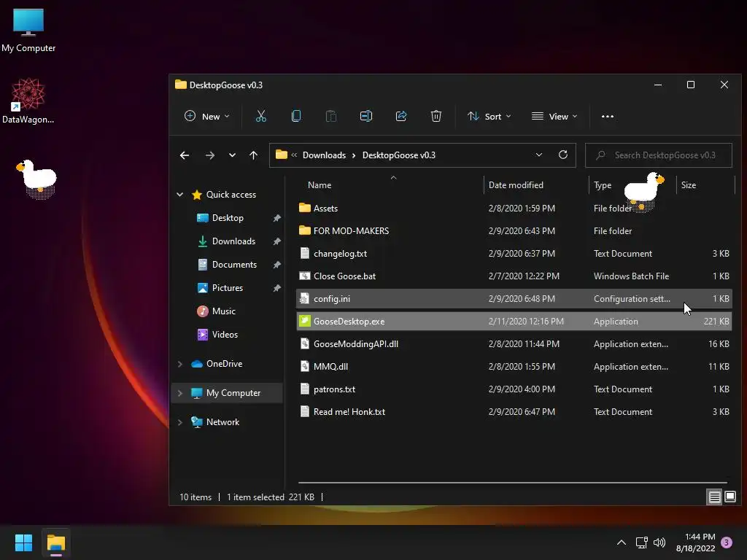The height and width of the screenshot is (560, 747).
Task: Select changelog.txt file
Action: (514, 253)
